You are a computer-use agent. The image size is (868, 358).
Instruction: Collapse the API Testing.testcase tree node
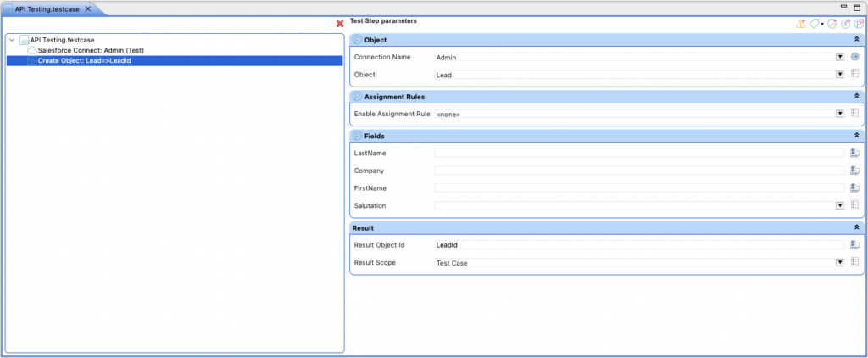pyautogui.click(x=12, y=40)
